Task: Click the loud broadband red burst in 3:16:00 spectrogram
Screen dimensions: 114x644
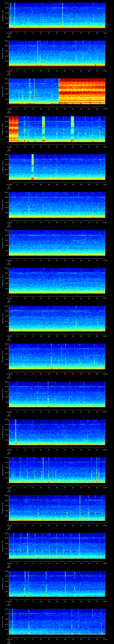Action: [82, 91]
